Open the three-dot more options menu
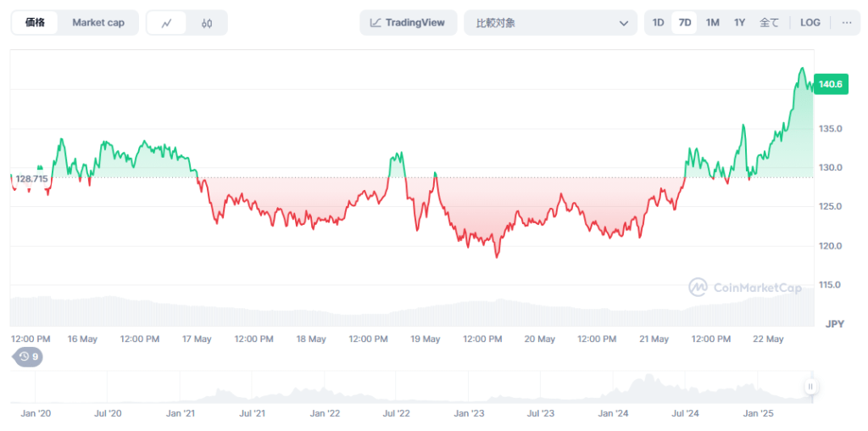Image resolution: width=868 pixels, height=431 pixels. [846, 23]
